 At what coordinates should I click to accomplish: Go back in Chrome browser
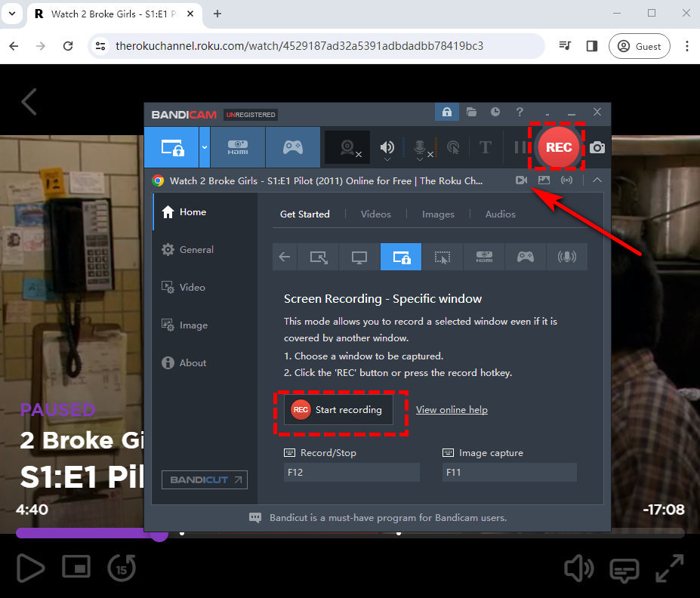tap(14, 46)
